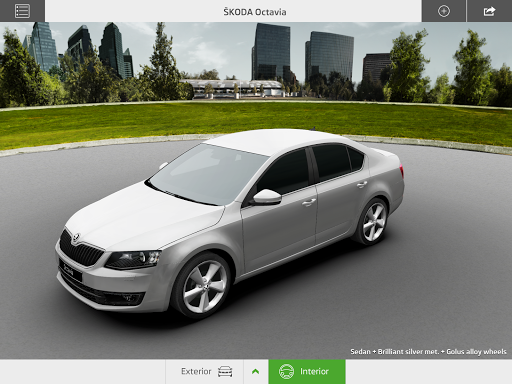
Task: Click the car's front headlight
Action: point(133,260)
